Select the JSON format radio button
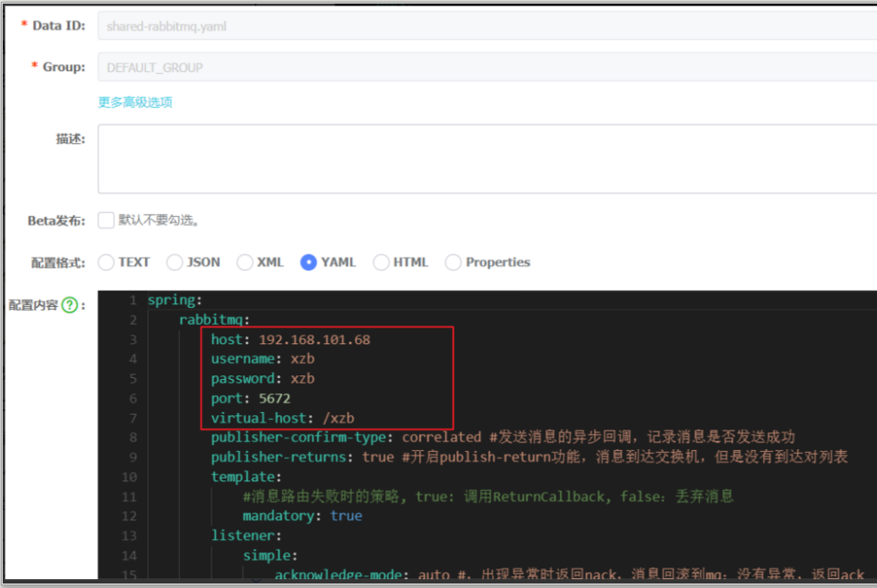 pos(174,262)
